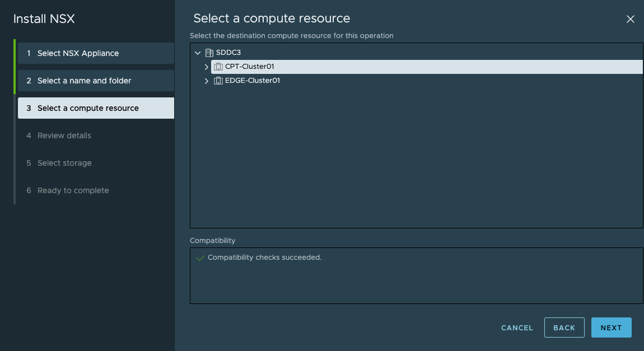The image size is (644, 351).
Task: Click the Select a compute resource heading
Action: tap(272, 18)
